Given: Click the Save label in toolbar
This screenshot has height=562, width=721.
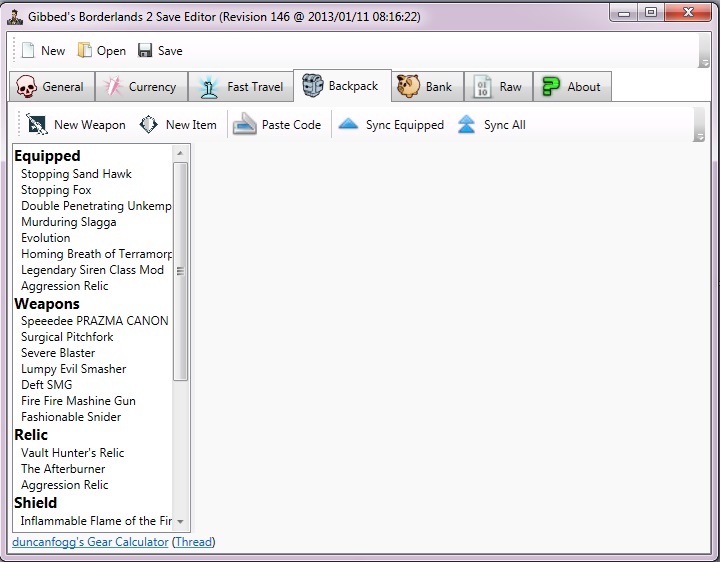Looking at the screenshot, I should (170, 51).
